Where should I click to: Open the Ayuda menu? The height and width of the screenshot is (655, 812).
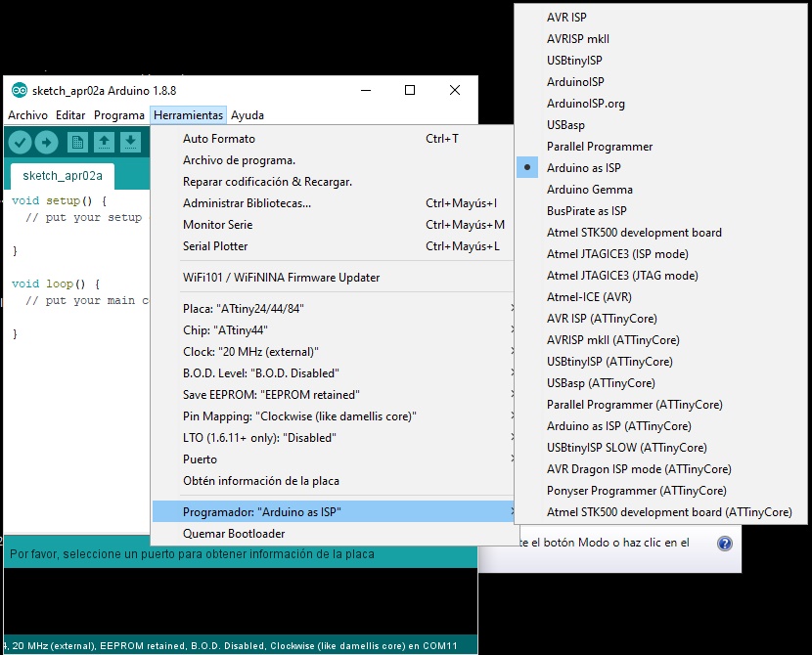(x=248, y=115)
